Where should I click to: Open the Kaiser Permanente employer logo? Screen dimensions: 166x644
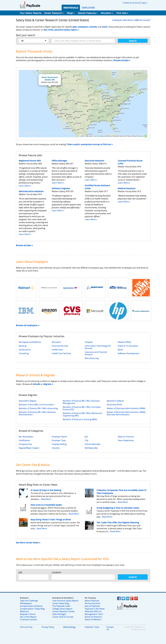(141, 311)
